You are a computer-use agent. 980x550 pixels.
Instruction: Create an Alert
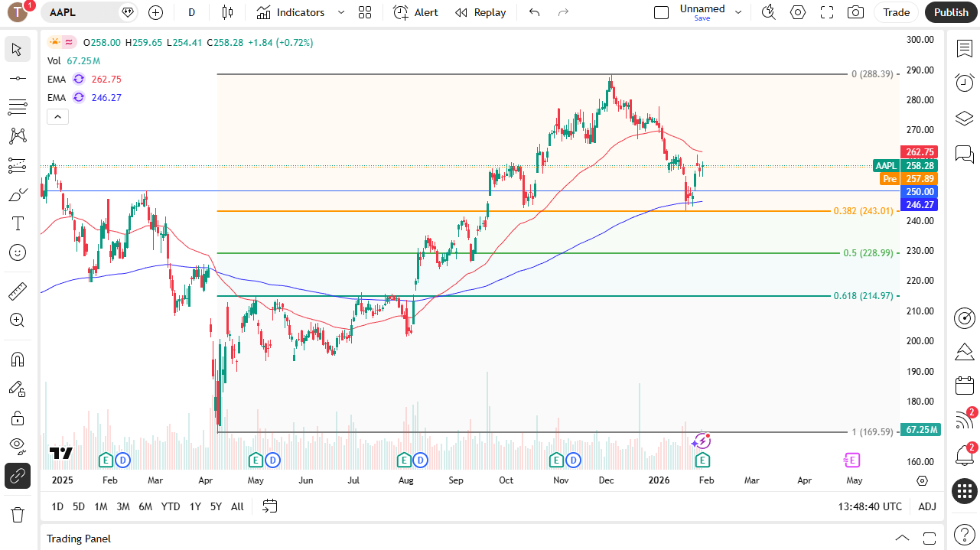416,12
